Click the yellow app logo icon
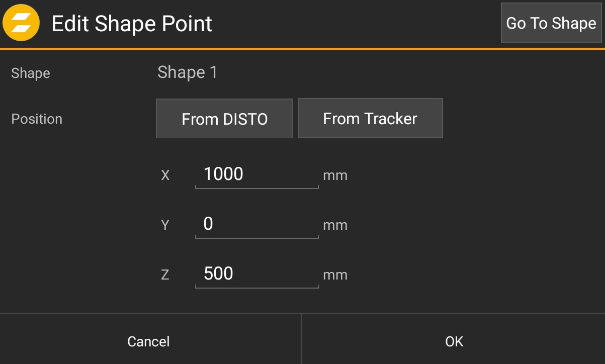605x364 pixels. click(x=20, y=23)
